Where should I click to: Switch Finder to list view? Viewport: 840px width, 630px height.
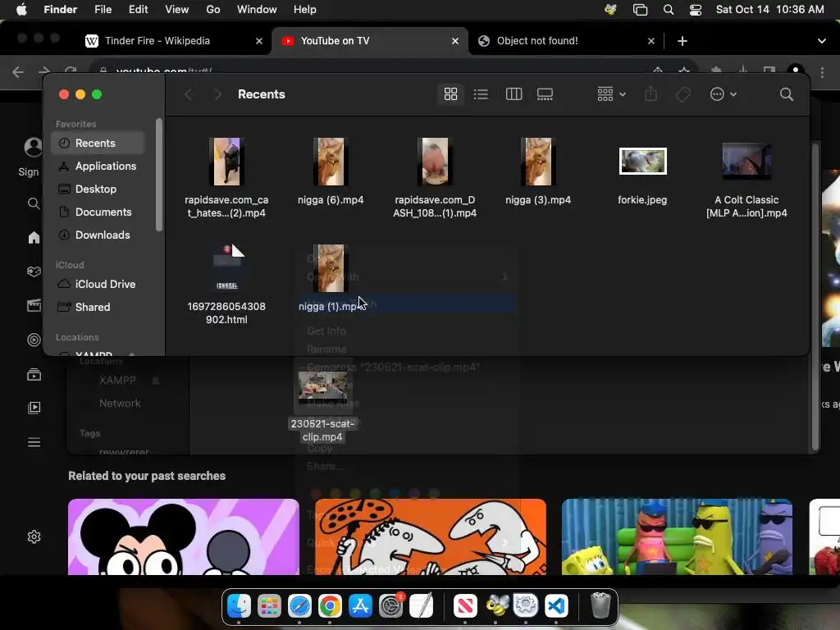tap(481, 94)
